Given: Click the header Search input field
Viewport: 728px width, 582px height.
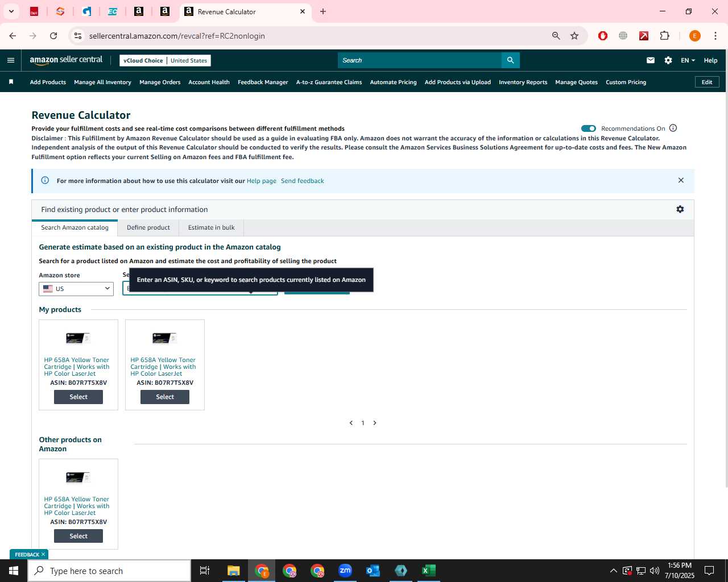Looking at the screenshot, I should pyautogui.click(x=420, y=60).
